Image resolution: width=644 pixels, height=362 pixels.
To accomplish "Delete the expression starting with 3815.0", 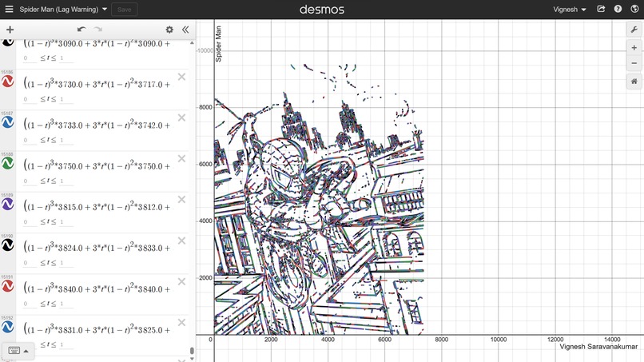I will click(x=181, y=199).
